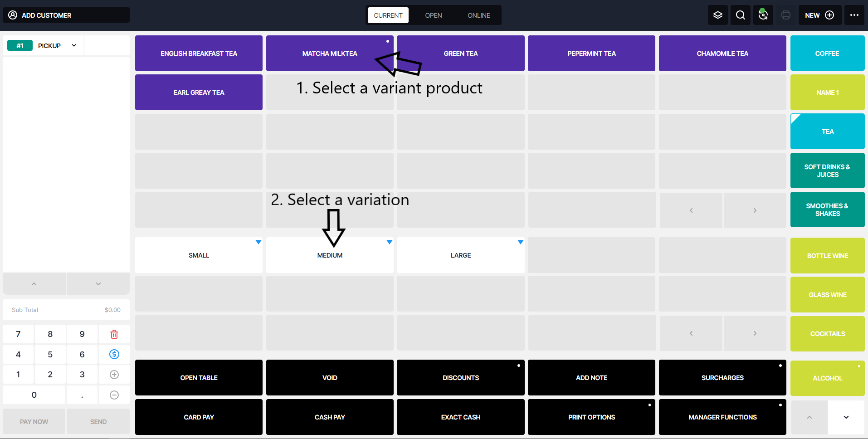
Task: Open the NAME 1 category
Action: 827,92
